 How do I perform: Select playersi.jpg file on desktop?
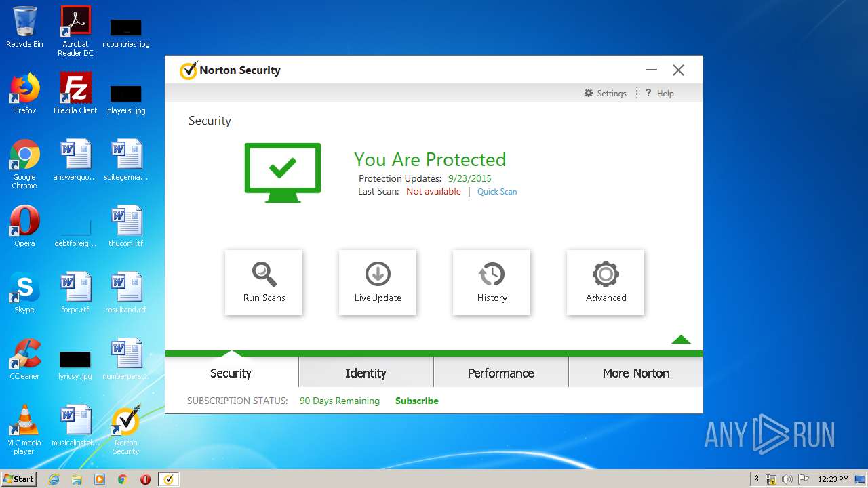[x=125, y=98]
